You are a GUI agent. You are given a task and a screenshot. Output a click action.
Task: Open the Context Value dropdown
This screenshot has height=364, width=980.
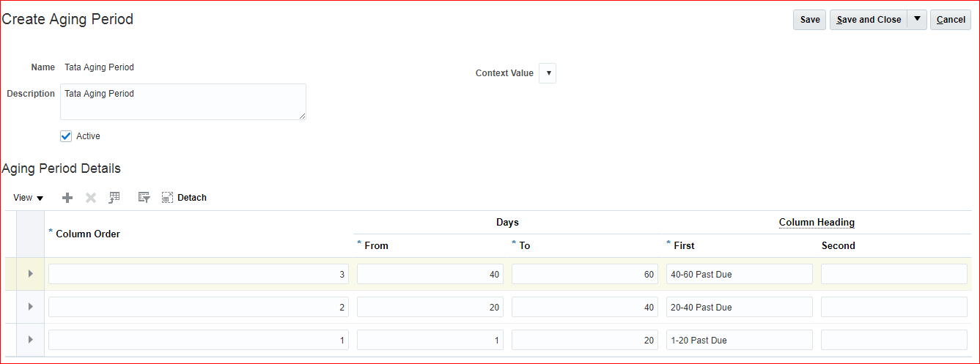pyautogui.click(x=548, y=73)
